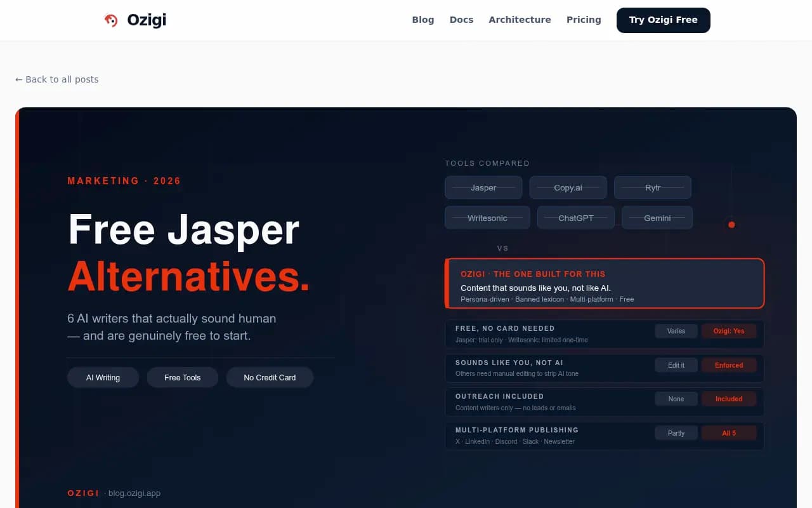Click the 'Sounds Like You, Not AI' row

pos(605,368)
